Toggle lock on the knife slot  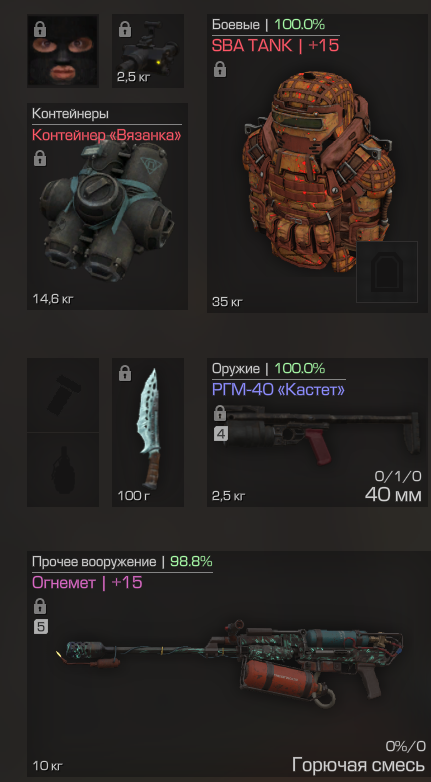(125, 373)
